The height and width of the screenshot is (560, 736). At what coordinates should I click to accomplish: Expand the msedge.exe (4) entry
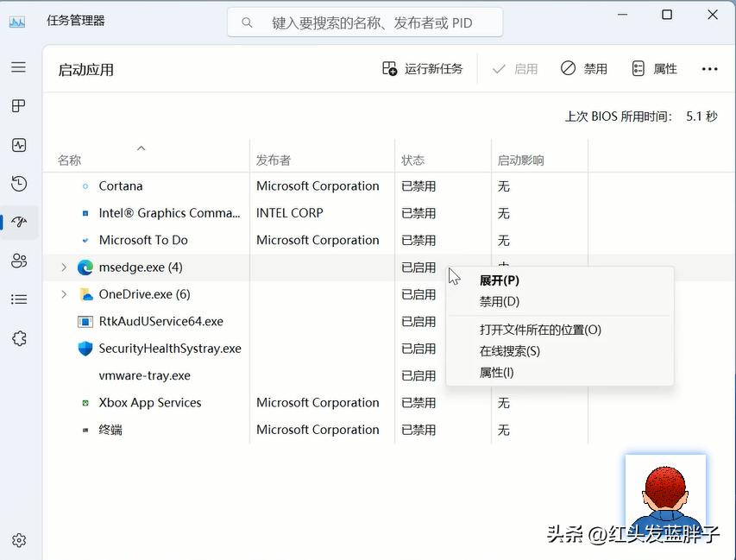click(63, 267)
